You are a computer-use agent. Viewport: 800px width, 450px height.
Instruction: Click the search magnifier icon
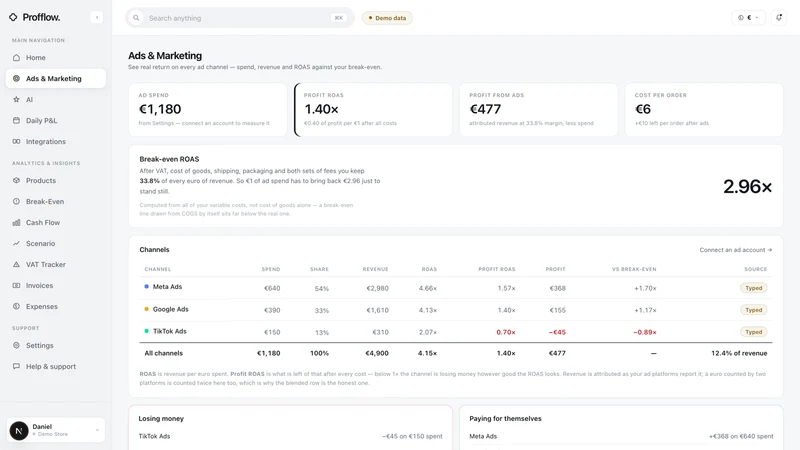136,18
